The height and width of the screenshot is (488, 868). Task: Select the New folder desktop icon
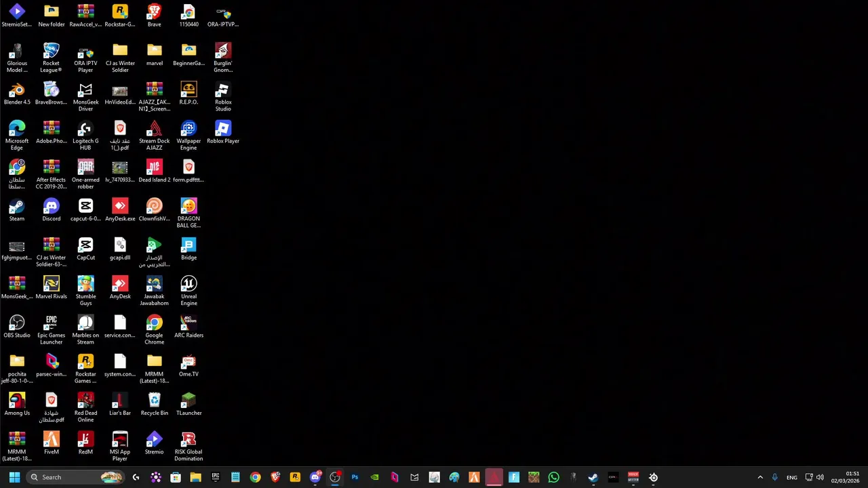[51, 16]
